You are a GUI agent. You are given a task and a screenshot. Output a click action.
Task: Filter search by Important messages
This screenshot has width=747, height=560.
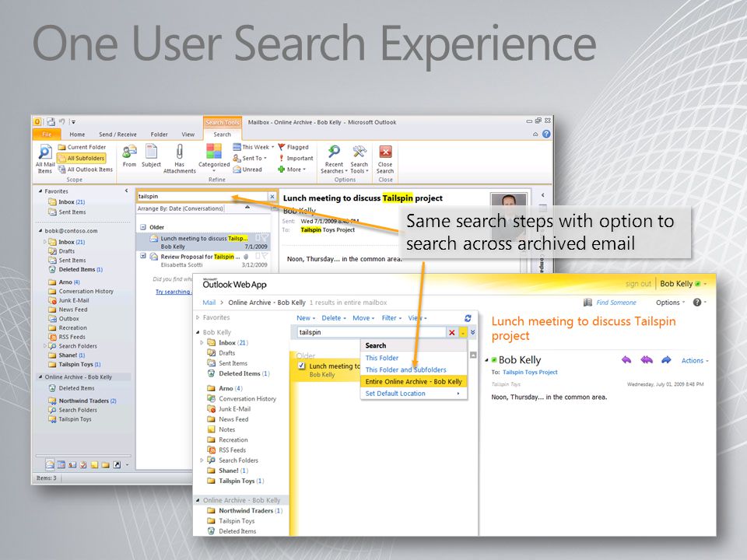296,158
